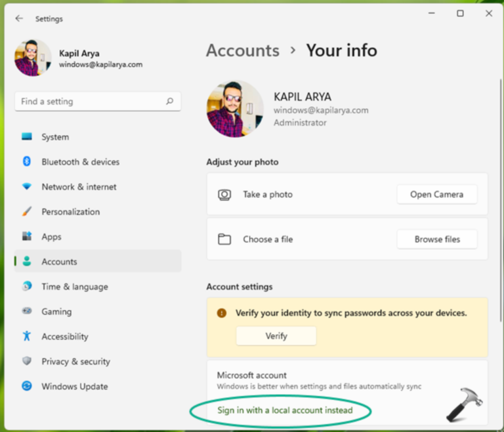504x432 pixels.
Task: Click the Gaming controller icon
Action: click(27, 311)
